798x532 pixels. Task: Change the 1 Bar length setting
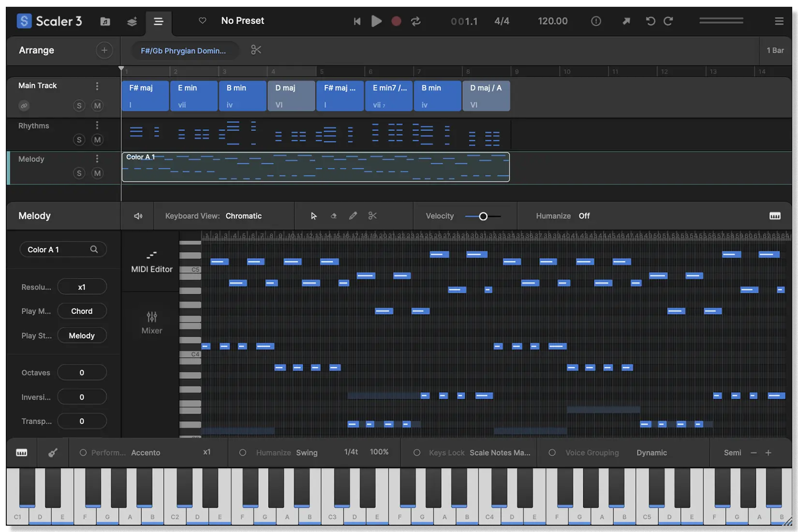point(775,50)
